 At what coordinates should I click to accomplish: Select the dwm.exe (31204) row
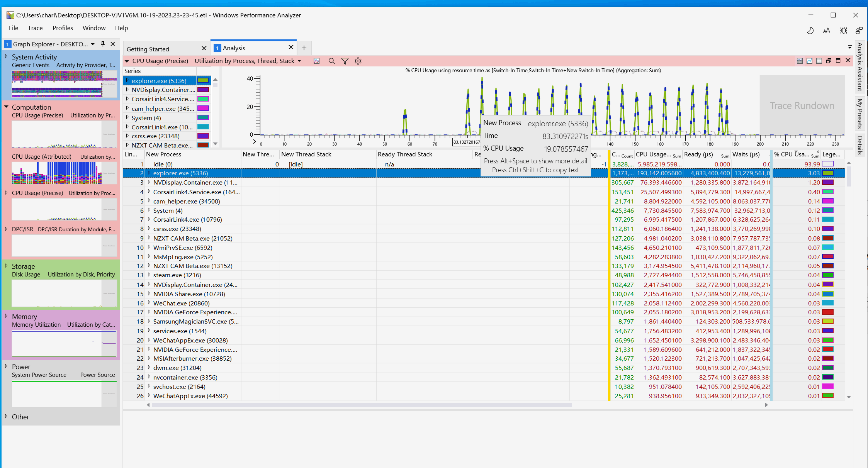(x=484, y=368)
